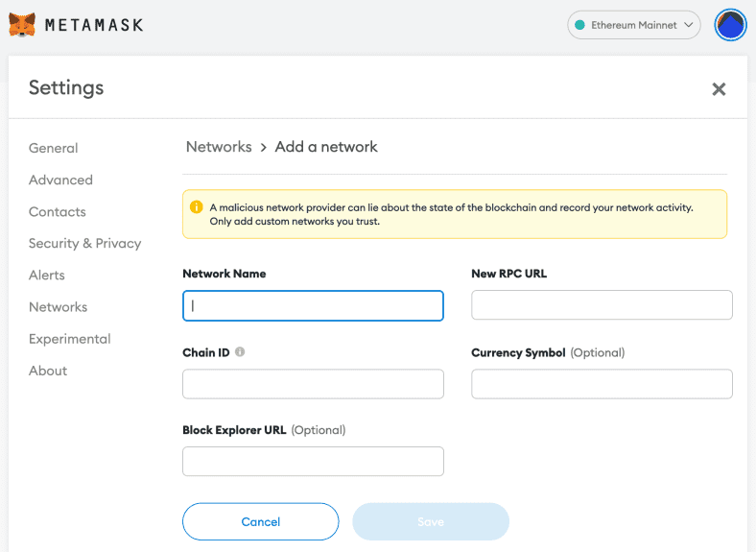
Task: Focus the Chain ID input field
Action: point(313,384)
